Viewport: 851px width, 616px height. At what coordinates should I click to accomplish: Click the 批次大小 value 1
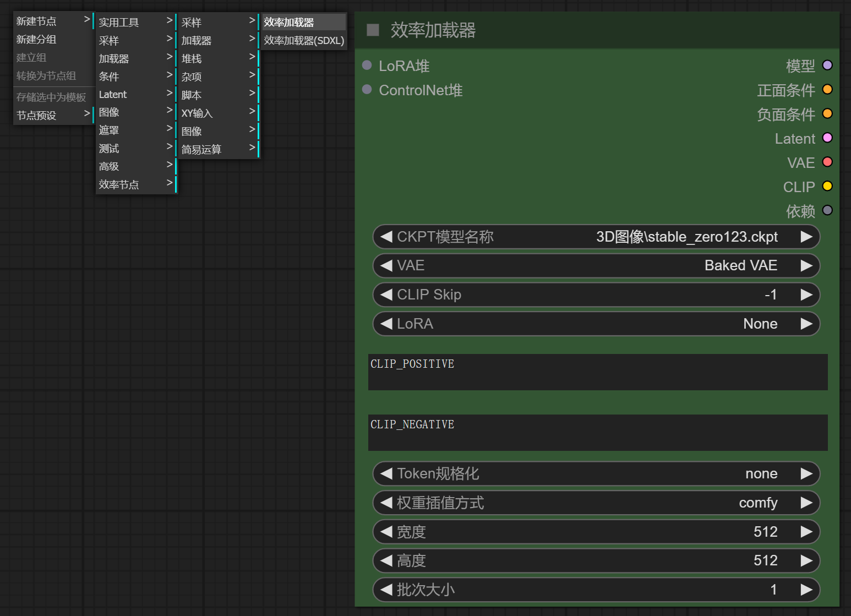[773, 590]
